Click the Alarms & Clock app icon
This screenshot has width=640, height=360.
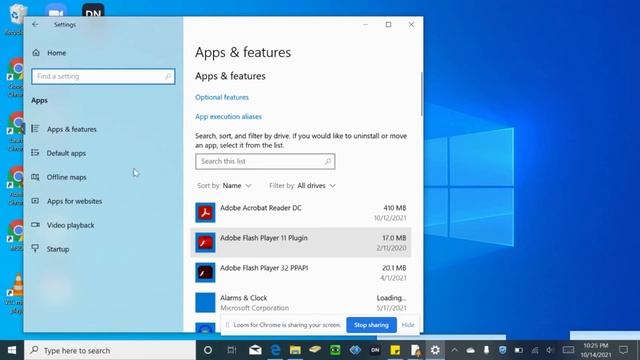(x=205, y=302)
